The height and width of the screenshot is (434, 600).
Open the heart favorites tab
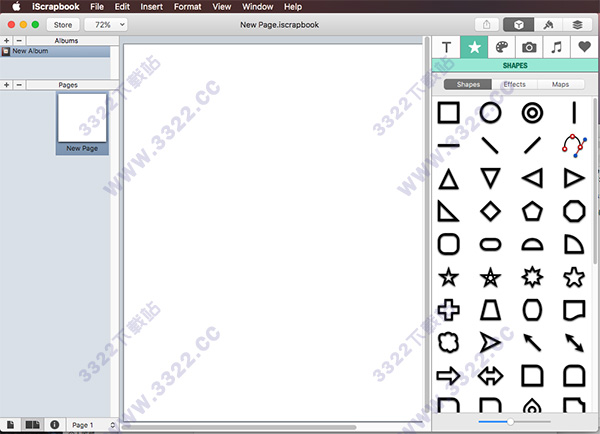click(x=584, y=47)
